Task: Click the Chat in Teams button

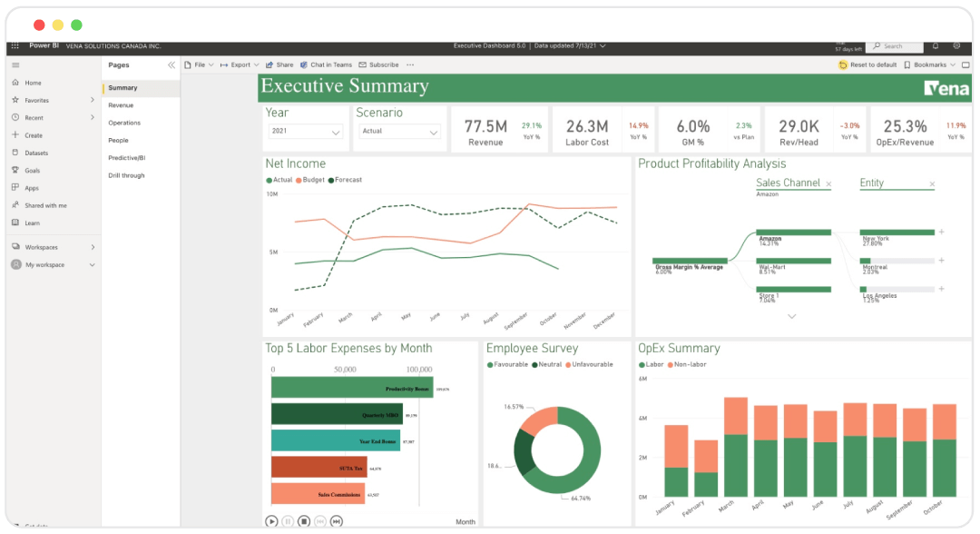Action: pyautogui.click(x=327, y=64)
